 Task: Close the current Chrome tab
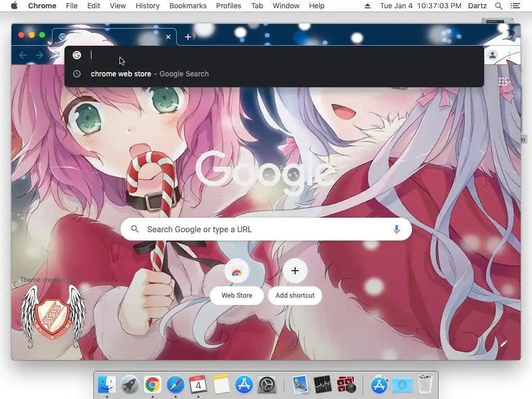168,37
